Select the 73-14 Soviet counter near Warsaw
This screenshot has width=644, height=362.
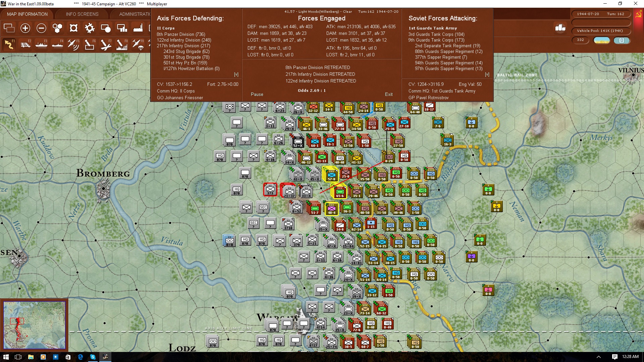coord(365,309)
